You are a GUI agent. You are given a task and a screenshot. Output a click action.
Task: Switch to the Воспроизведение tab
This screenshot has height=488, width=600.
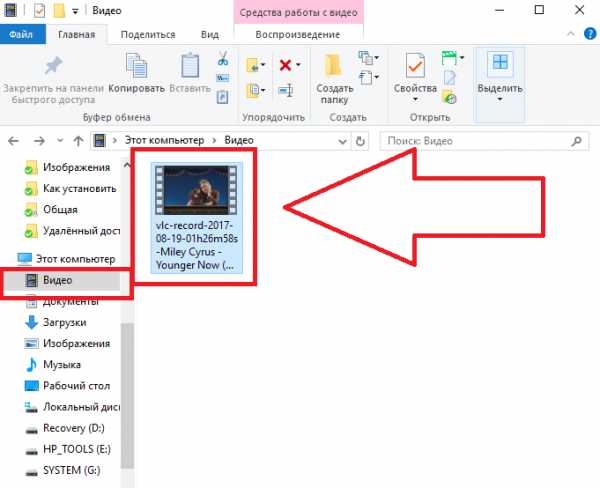[298, 34]
